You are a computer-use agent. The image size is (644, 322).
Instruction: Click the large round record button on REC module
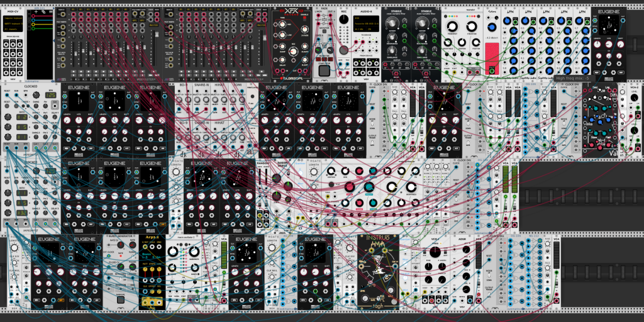(x=344, y=50)
